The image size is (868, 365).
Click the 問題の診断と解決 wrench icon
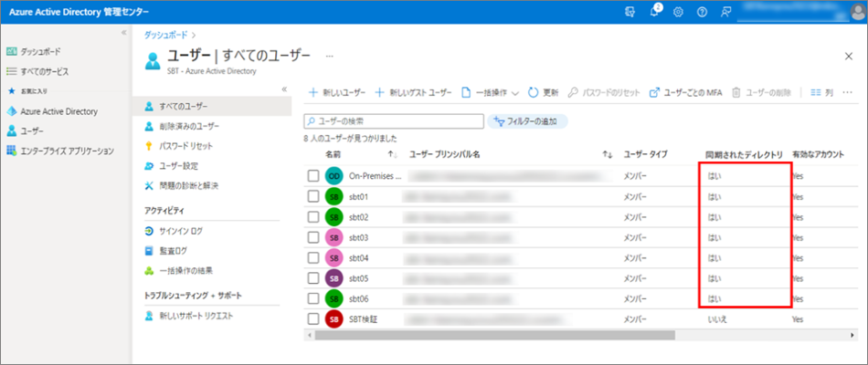pos(148,185)
